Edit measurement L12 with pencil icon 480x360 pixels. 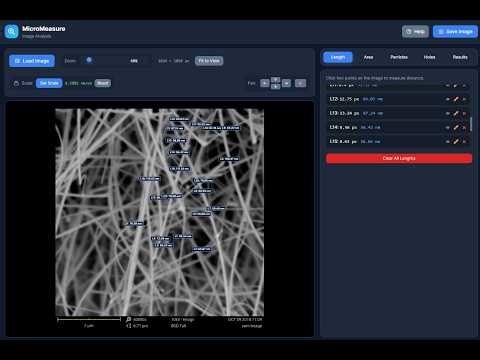coord(456,99)
